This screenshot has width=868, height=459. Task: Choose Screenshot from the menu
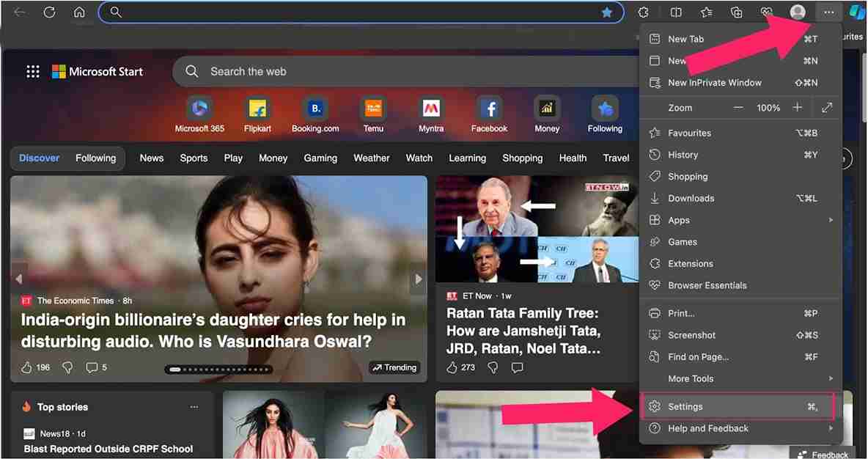(x=740, y=335)
